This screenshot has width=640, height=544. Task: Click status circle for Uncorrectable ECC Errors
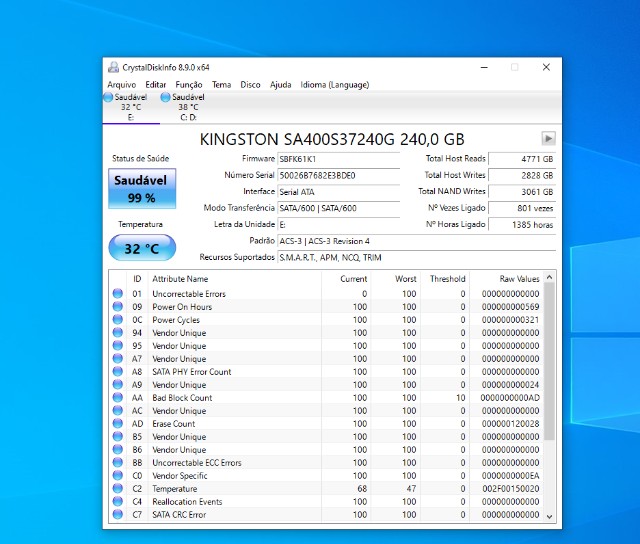118,462
